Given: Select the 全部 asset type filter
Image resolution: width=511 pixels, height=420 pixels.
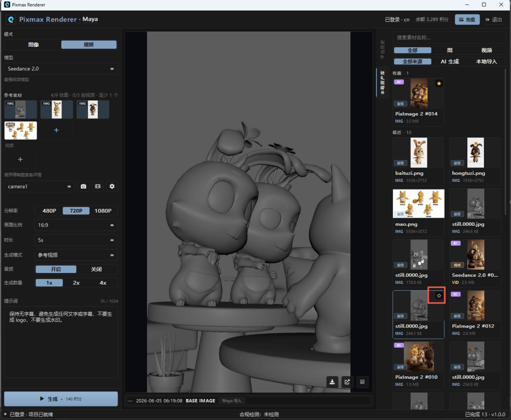Looking at the screenshot, I should click(x=412, y=50).
